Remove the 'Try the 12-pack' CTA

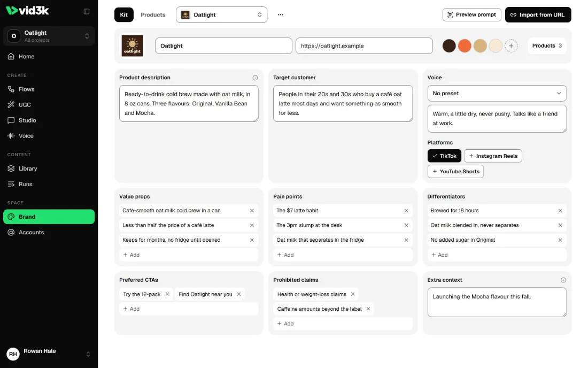[167, 295]
